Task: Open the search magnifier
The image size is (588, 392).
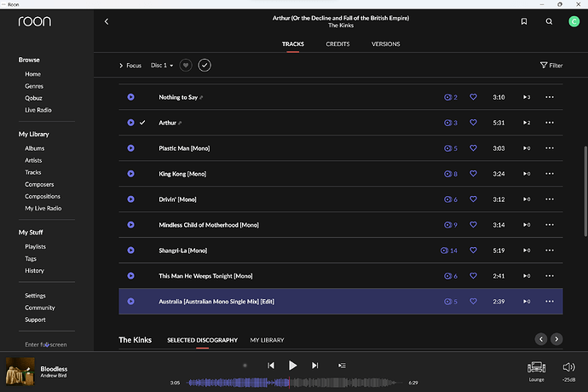Action: click(x=549, y=21)
